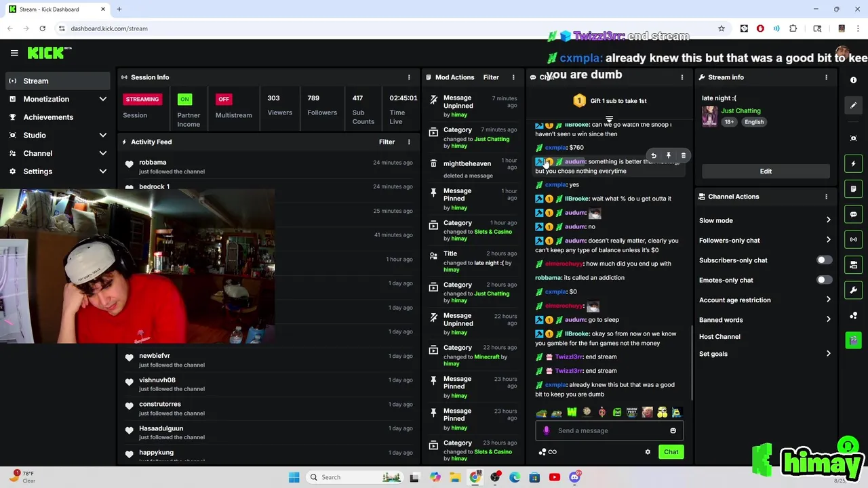Click the leaderboard collapse handle in chat
The image size is (868, 488).
pos(609,120)
